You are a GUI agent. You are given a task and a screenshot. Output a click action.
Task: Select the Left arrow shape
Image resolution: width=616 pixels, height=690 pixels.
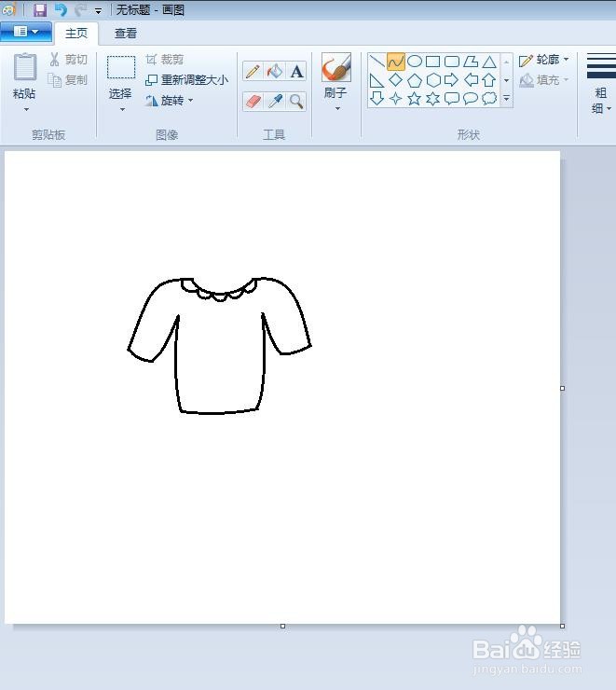(x=471, y=80)
